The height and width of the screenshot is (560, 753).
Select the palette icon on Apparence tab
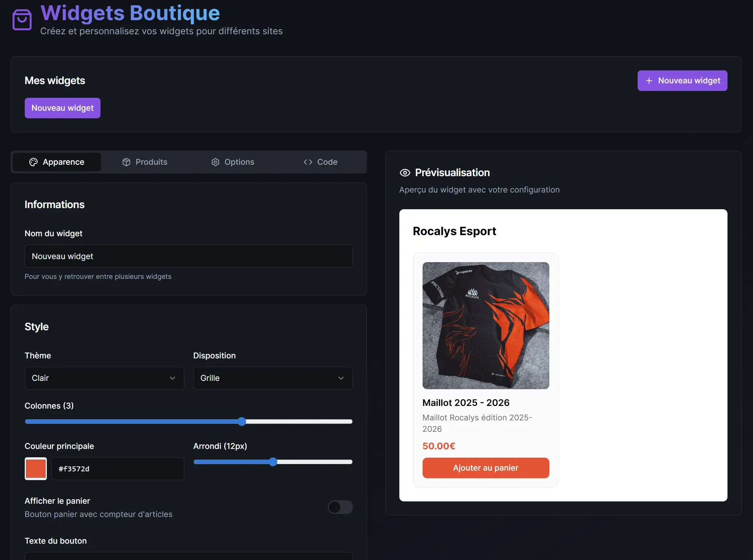(x=34, y=162)
